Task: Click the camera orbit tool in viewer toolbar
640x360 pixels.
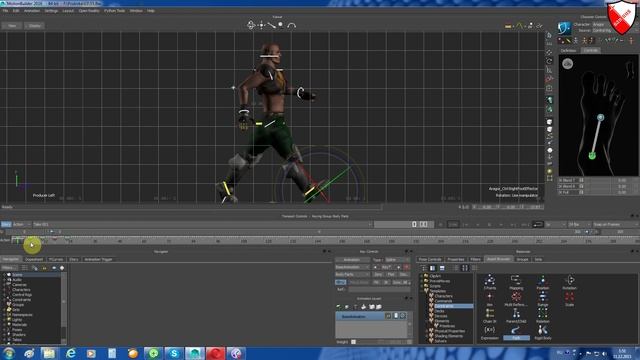Action: (251, 25)
